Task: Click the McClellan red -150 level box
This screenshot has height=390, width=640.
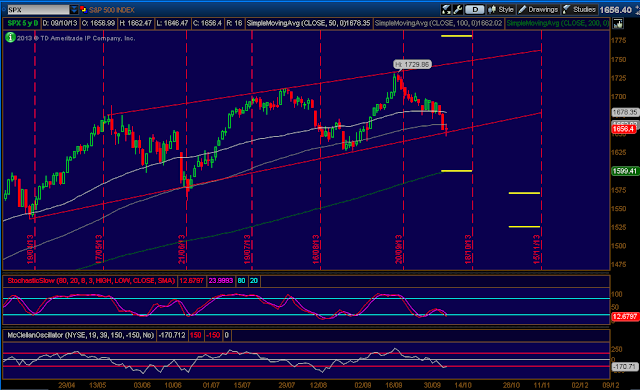Action: 213,335
